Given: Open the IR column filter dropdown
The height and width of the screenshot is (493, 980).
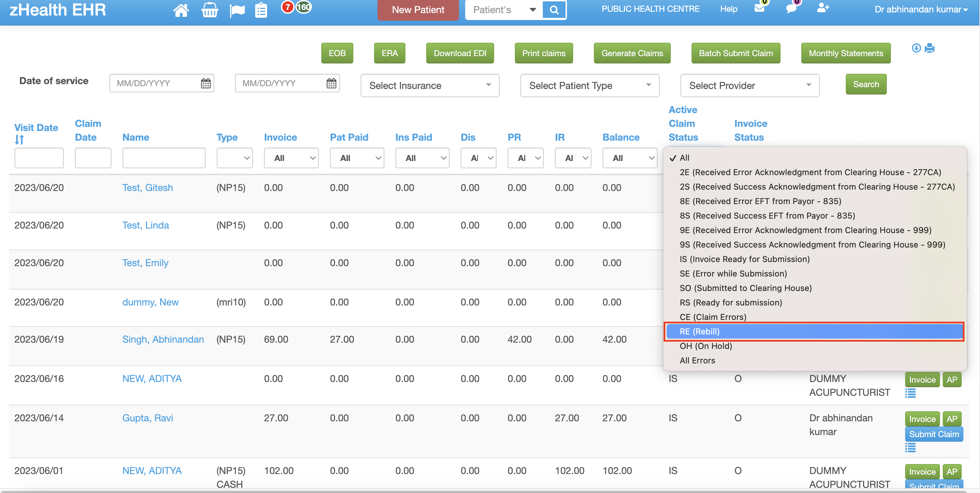Looking at the screenshot, I should [x=573, y=158].
